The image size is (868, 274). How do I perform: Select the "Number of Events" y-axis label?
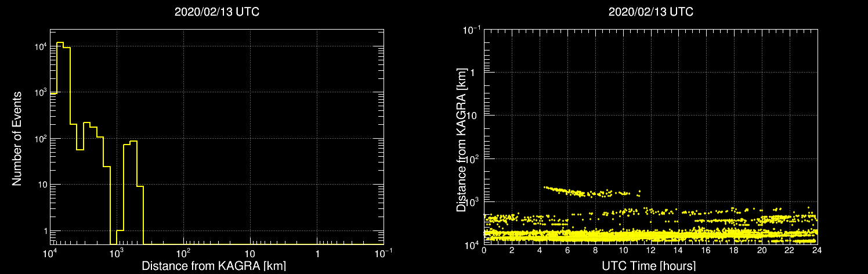pyautogui.click(x=17, y=138)
